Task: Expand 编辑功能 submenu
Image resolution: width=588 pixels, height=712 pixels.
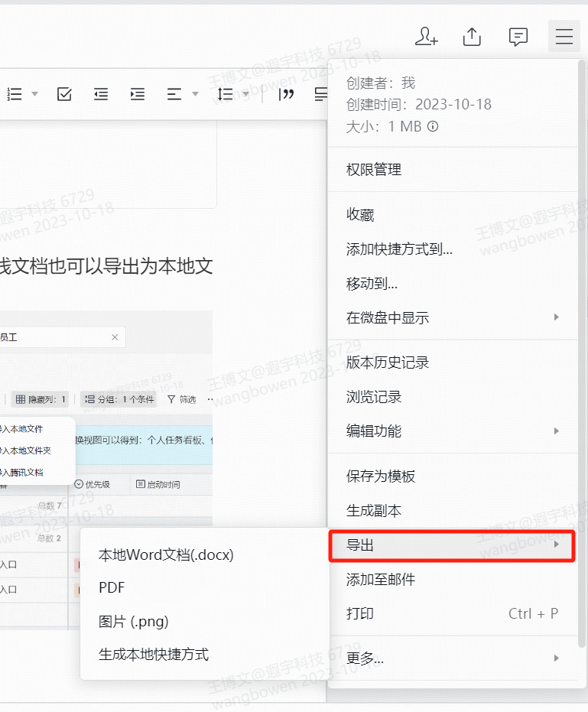Action: [x=453, y=431]
